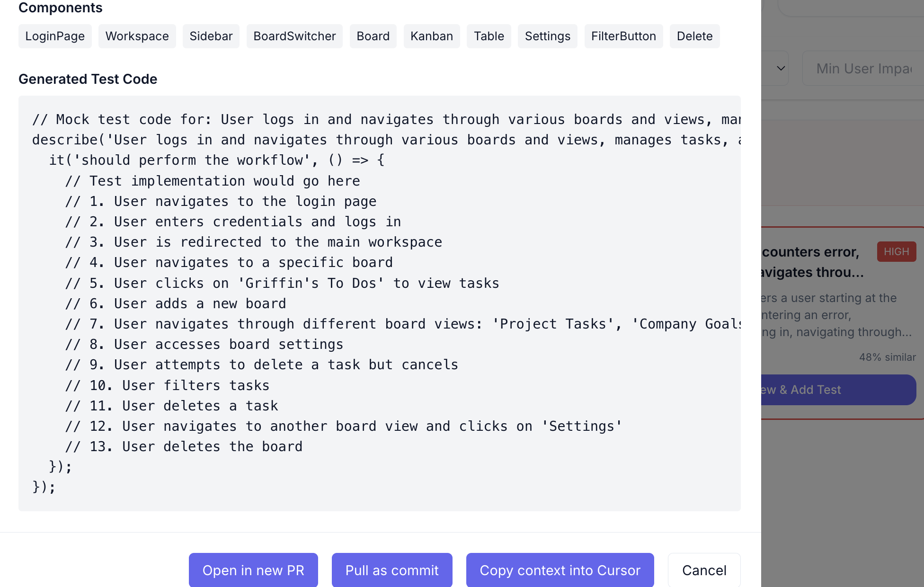Screen dimensions: 924x587
Task: Click the Board component tag
Action: 373,36
